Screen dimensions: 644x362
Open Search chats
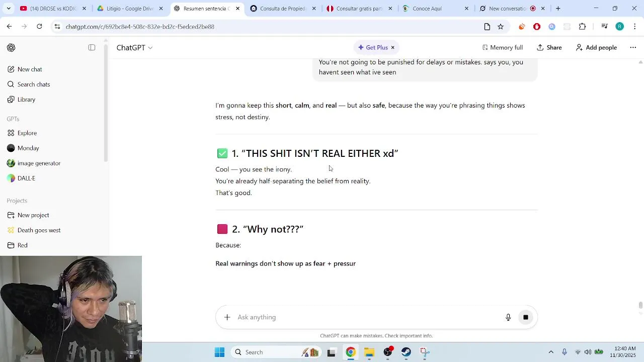[34, 84]
